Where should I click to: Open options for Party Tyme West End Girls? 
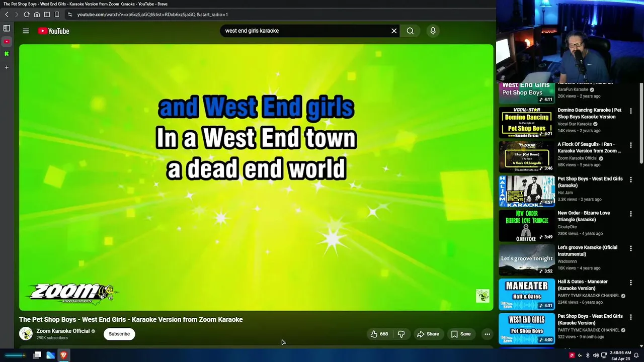tap(630, 317)
